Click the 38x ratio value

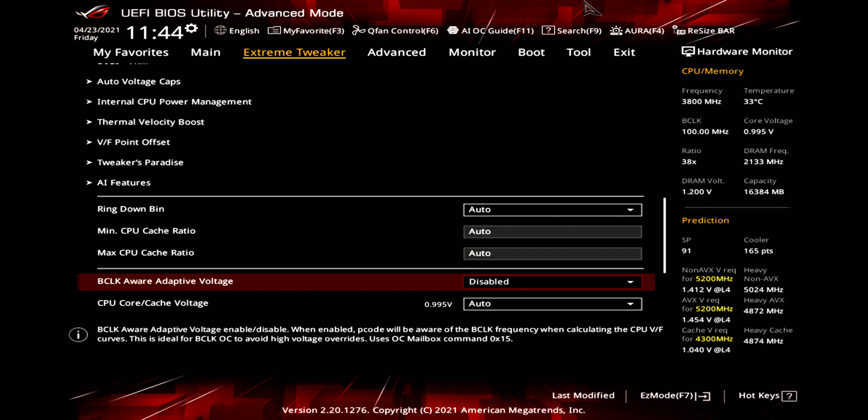tap(689, 162)
